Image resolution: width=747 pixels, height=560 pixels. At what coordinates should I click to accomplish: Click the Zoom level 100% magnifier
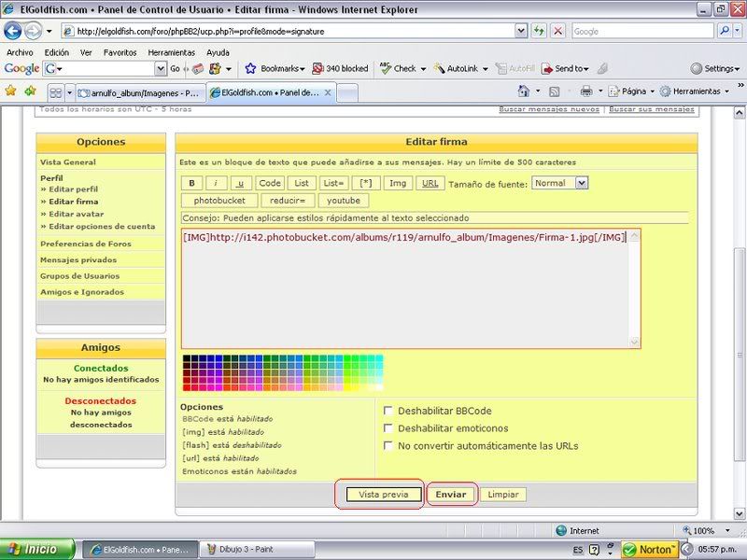click(686, 530)
